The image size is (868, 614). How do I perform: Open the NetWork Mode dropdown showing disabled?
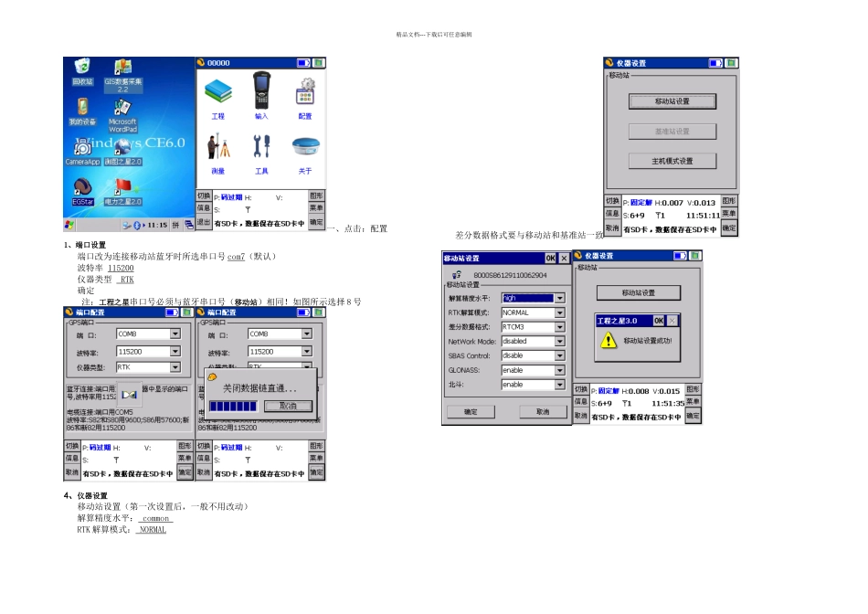(560, 341)
